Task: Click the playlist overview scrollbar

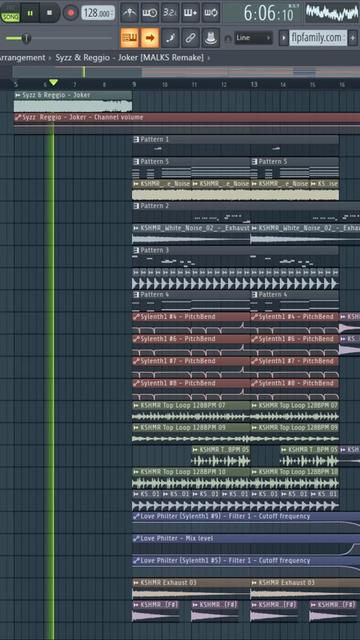Action: point(186,72)
